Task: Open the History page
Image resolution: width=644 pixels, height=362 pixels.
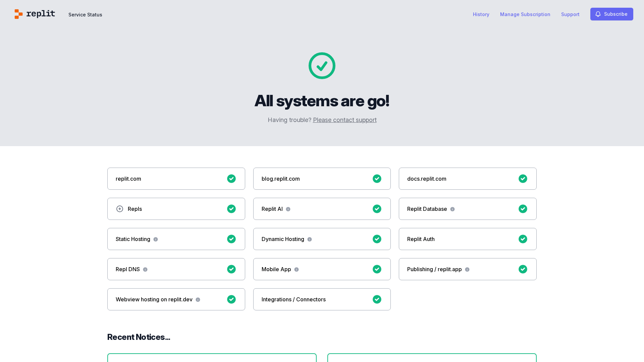Action: click(x=481, y=14)
